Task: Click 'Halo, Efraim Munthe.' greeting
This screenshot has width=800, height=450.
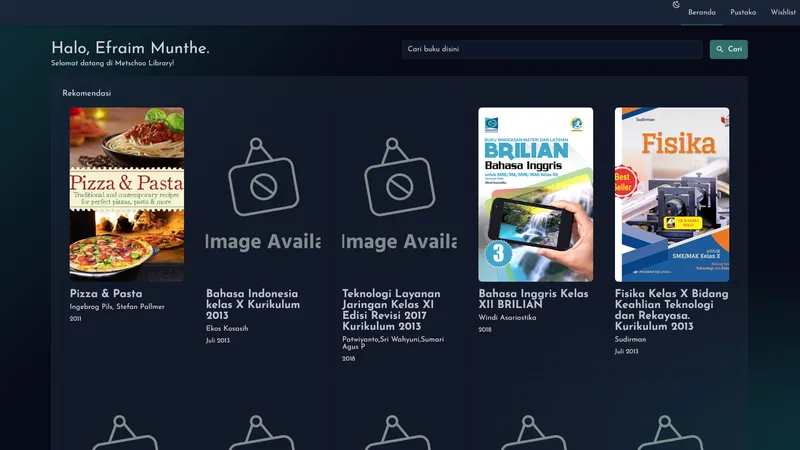Action: coord(131,48)
